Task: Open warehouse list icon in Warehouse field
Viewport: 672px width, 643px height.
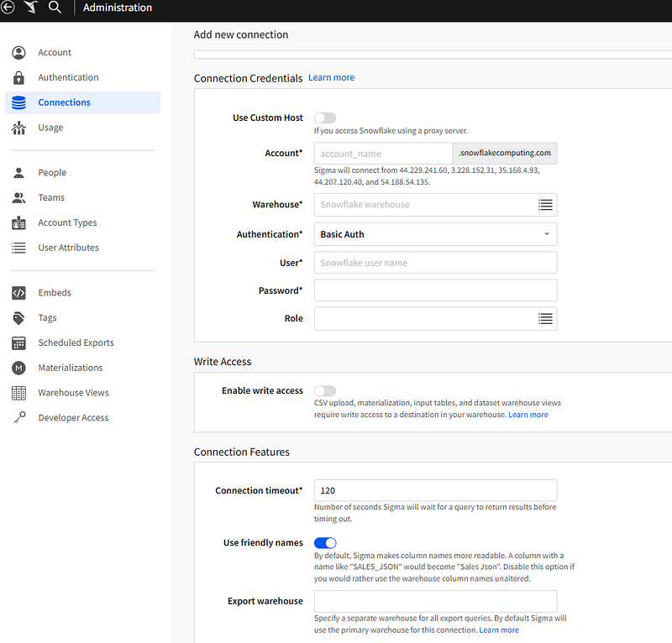Action: pos(545,205)
